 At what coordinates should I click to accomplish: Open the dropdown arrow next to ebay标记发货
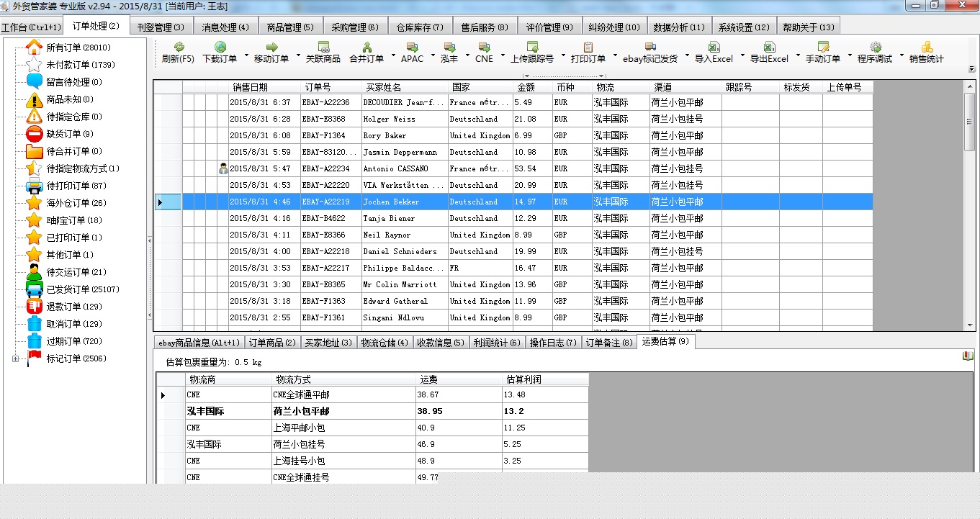tap(687, 55)
